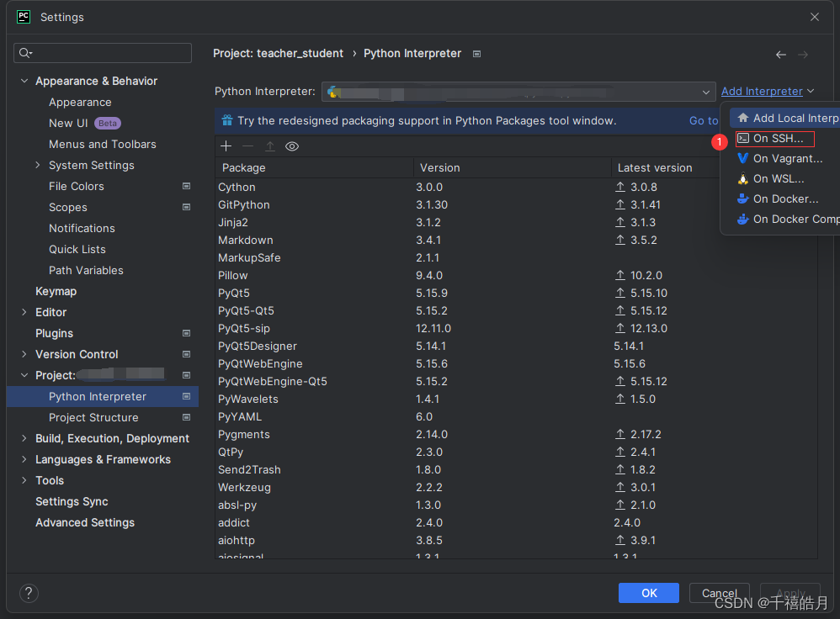Go back with the left arrow icon
This screenshot has height=619, width=840.
pyautogui.click(x=781, y=55)
